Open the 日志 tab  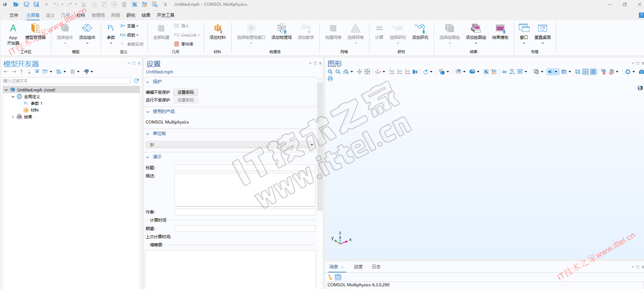[376, 267]
